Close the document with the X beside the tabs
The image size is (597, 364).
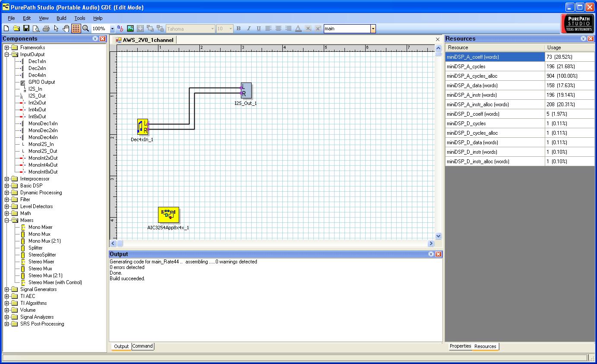pyautogui.click(x=438, y=40)
